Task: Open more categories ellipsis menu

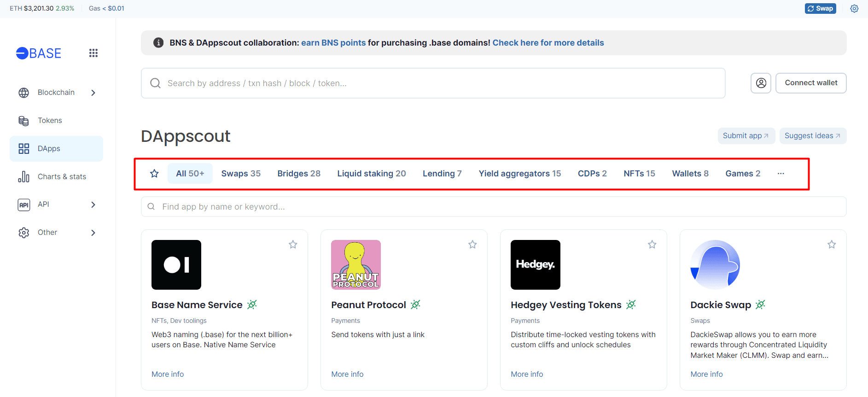Action: pyautogui.click(x=781, y=174)
